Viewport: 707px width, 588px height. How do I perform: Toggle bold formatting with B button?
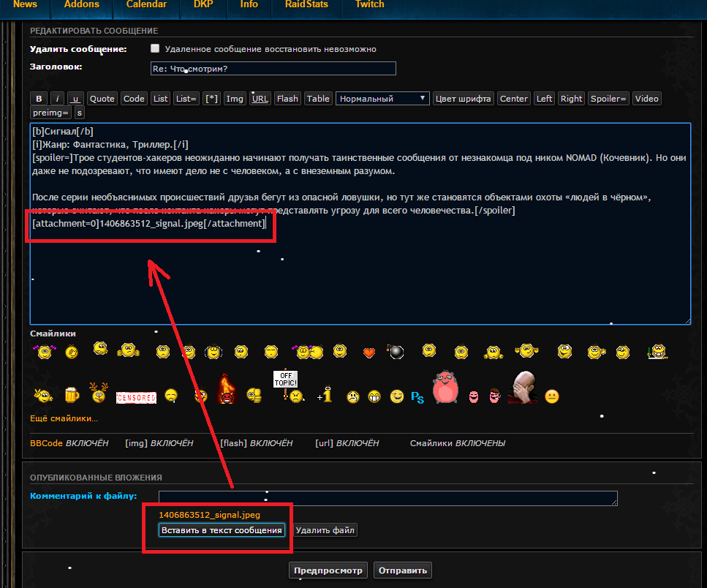tap(39, 99)
